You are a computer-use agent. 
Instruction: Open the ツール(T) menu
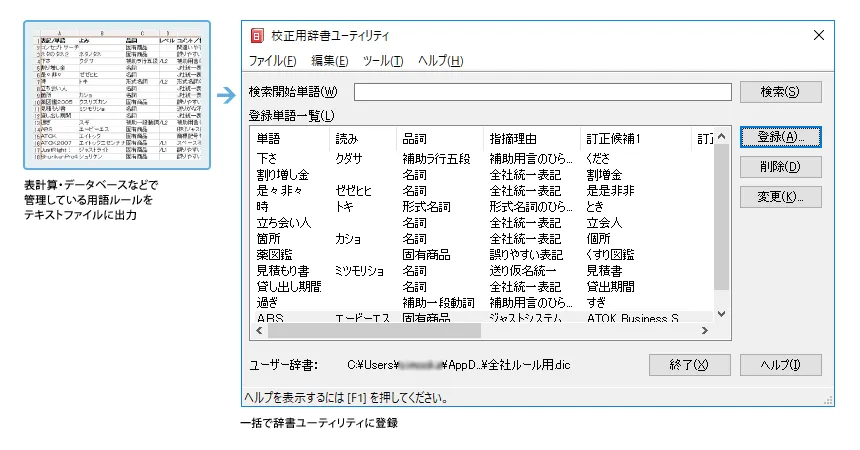(383, 61)
